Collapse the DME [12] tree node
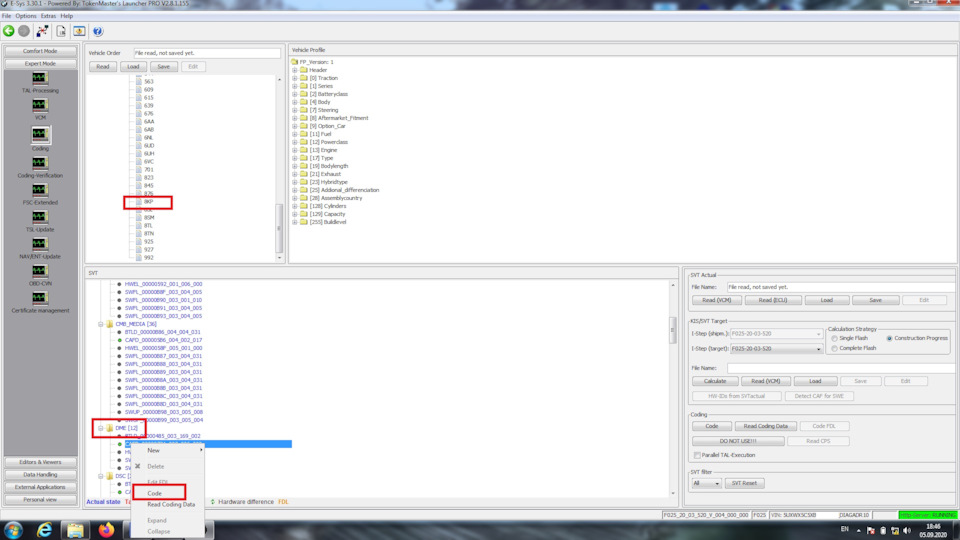The height and width of the screenshot is (540, 960). pyautogui.click(x=101, y=428)
